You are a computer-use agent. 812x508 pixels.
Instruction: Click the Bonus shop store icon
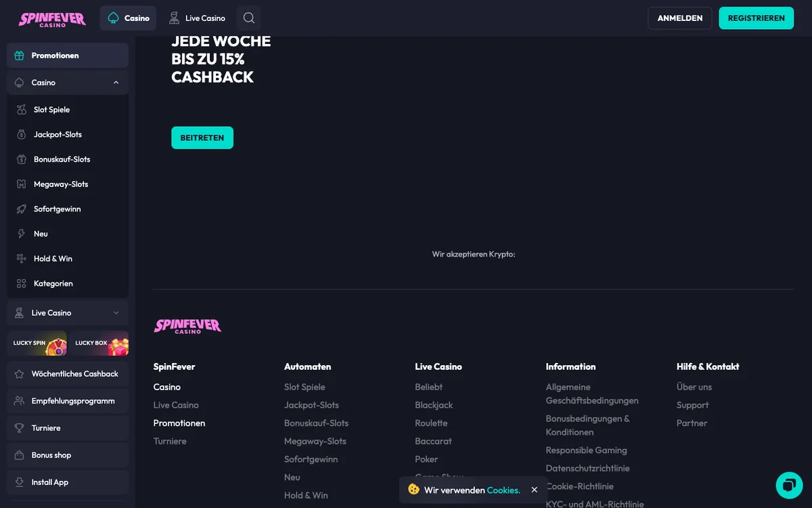(19, 455)
